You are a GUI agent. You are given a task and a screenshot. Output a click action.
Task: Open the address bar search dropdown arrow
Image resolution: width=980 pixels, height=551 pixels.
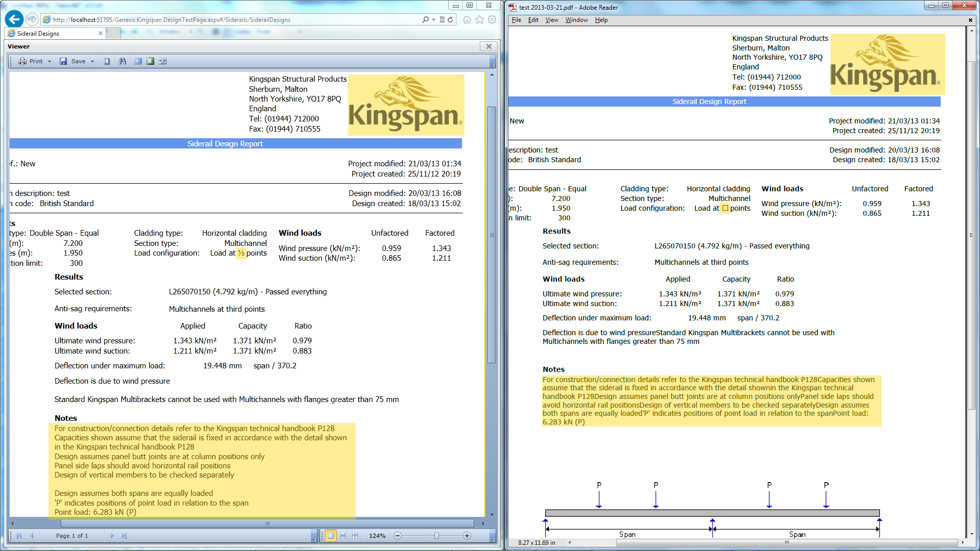tap(433, 19)
